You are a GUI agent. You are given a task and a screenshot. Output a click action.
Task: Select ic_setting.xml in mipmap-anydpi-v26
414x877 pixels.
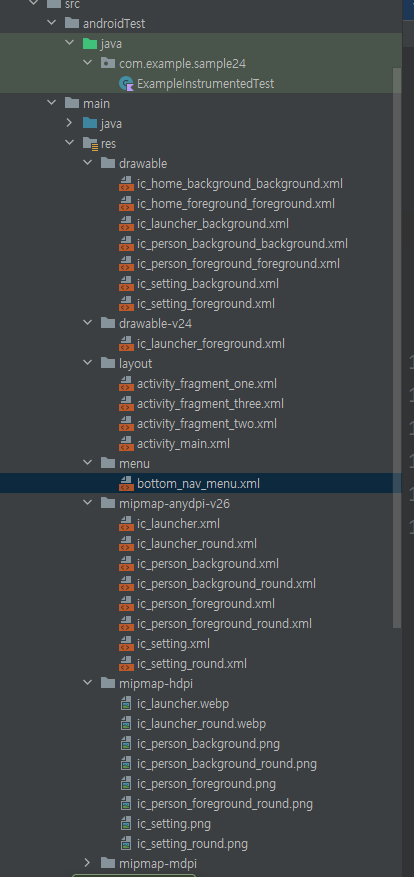coord(173,644)
